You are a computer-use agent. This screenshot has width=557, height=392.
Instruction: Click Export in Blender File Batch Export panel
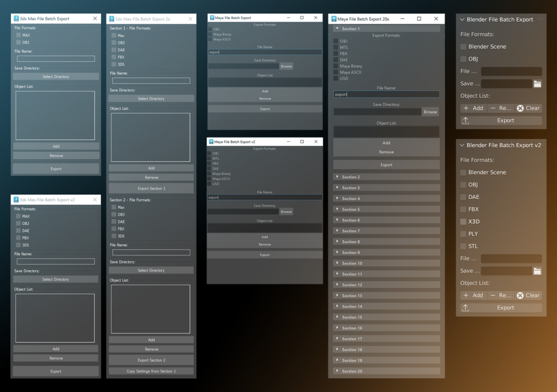(x=501, y=121)
